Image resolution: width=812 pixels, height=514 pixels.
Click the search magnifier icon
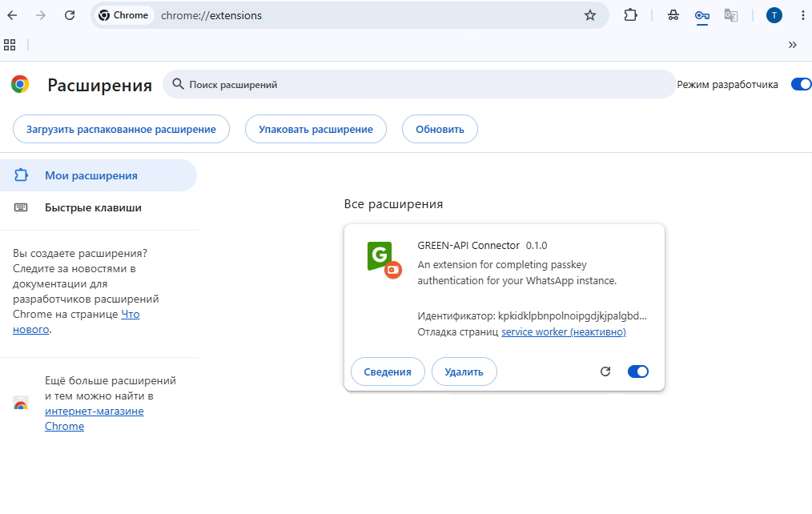pyautogui.click(x=178, y=84)
